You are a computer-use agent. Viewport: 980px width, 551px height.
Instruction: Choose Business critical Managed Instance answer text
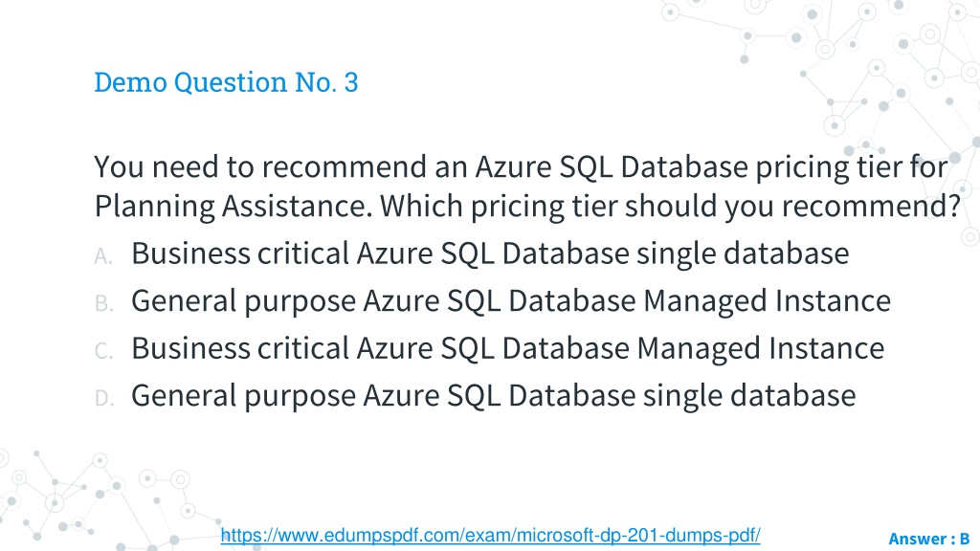507,348
